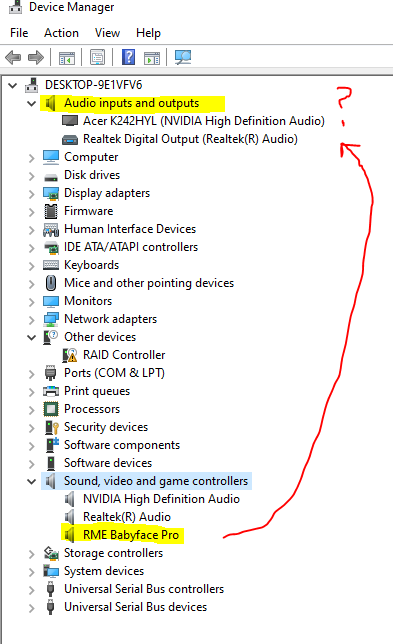Viewport: 393px width, 644px height.
Task: Click the Realtek(R) Audio speaker icon
Action: click(x=70, y=517)
